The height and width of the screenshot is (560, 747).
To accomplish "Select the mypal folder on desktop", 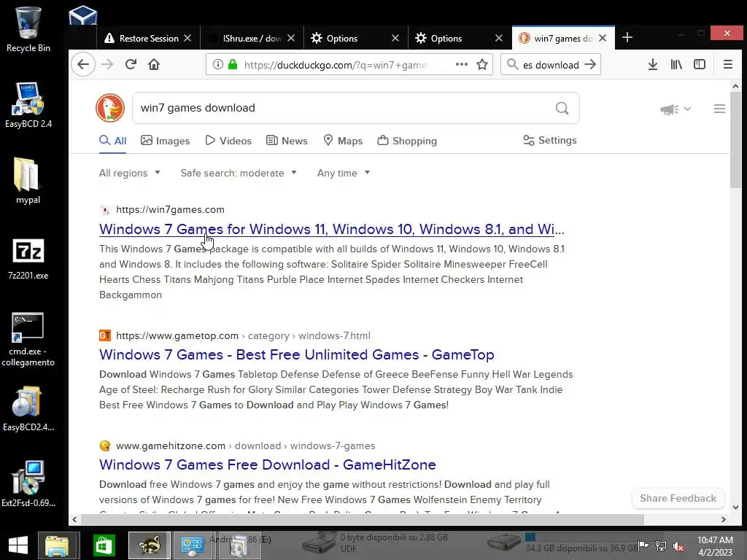I will tap(28, 181).
